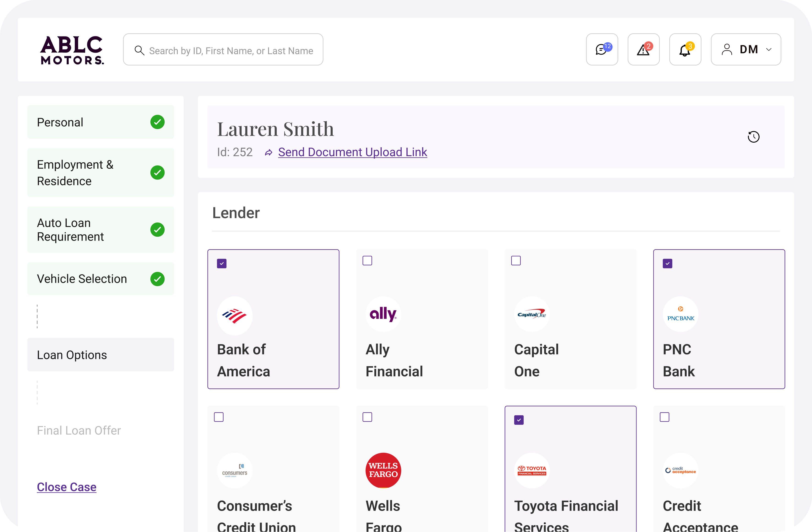Open the bell notifications icon

(x=685, y=50)
